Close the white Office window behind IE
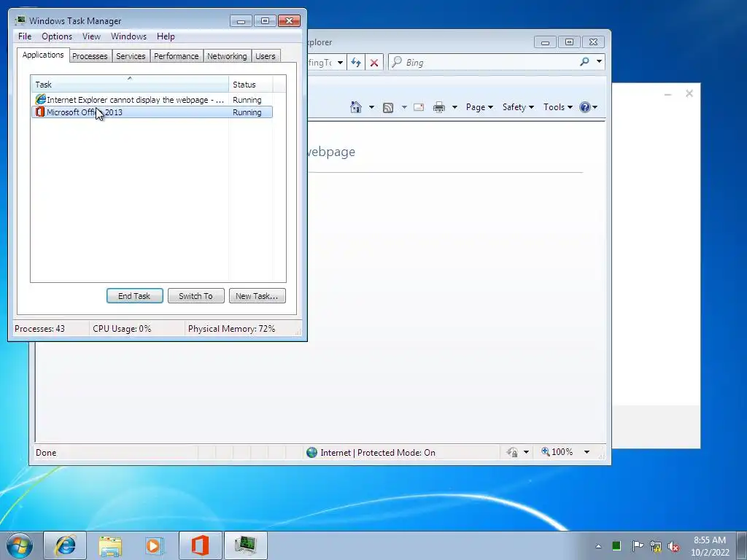 coord(689,94)
